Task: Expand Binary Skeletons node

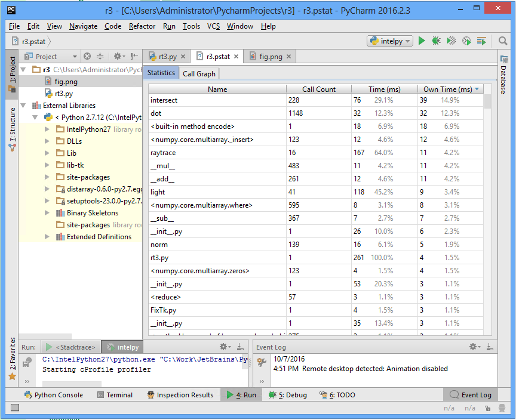Action: (47, 212)
